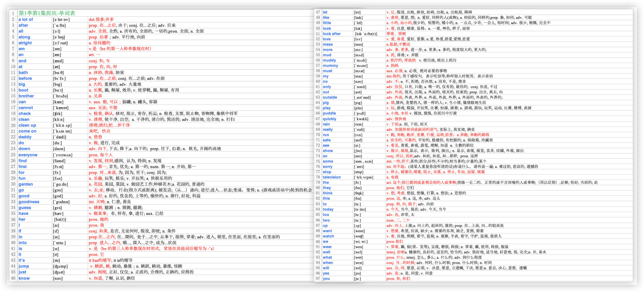This screenshot has width=644, height=292.
Task: Select the word 'television'
Action: [331, 177]
